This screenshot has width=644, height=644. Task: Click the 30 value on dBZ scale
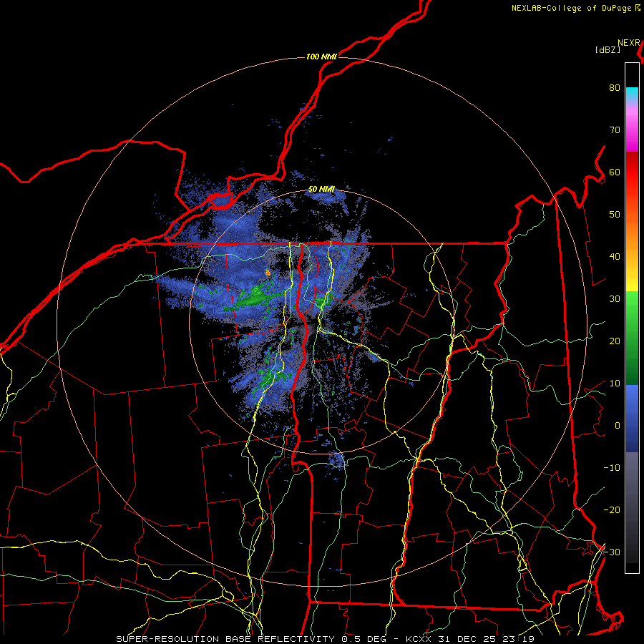pyautogui.click(x=615, y=299)
